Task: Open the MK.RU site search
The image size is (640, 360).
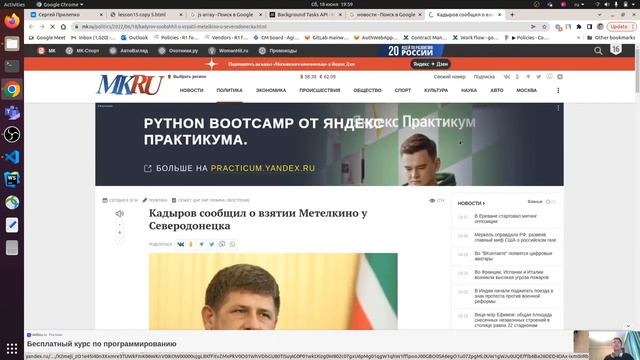Action: tap(598, 51)
